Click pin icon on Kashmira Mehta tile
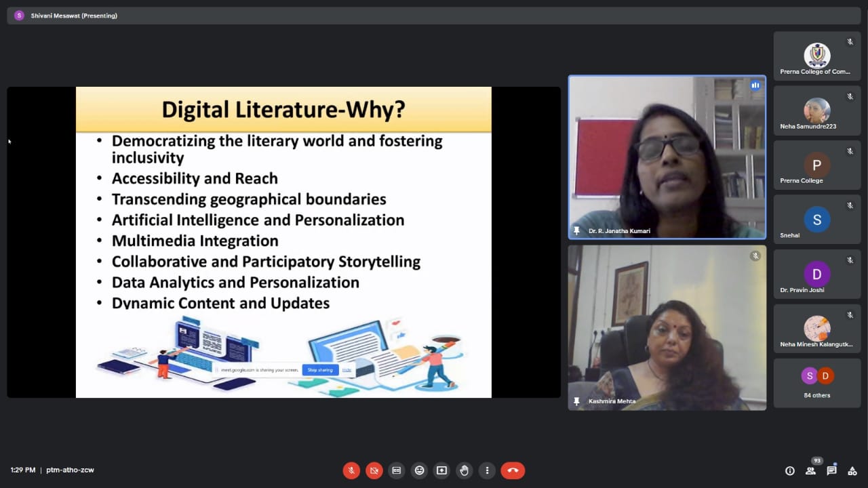 click(577, 401)
